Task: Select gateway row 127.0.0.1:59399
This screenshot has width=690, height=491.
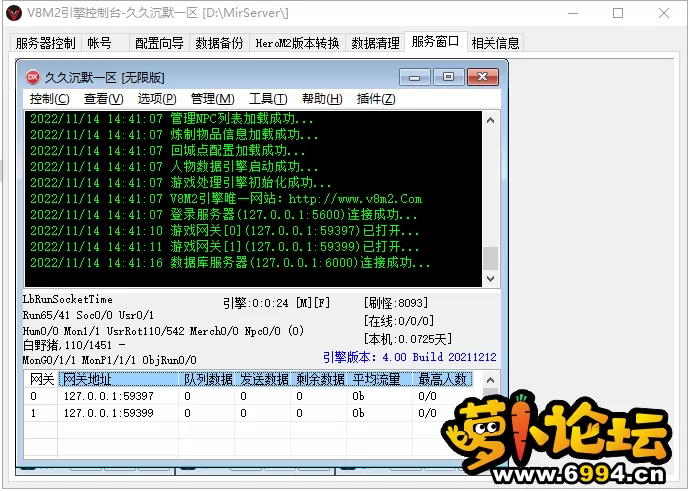Action: pos(249,413)
